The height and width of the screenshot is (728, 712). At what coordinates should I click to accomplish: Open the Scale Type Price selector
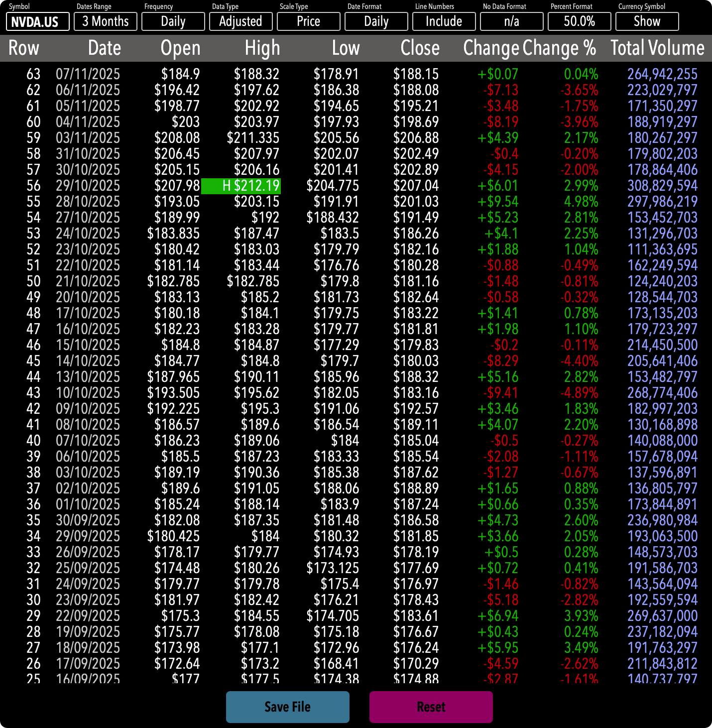(x=309, y=22)
